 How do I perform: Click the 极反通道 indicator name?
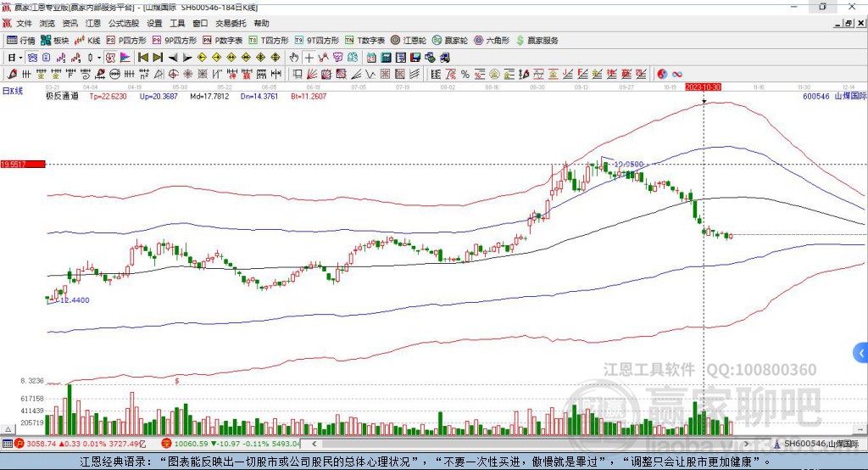[x=62, y=96]
